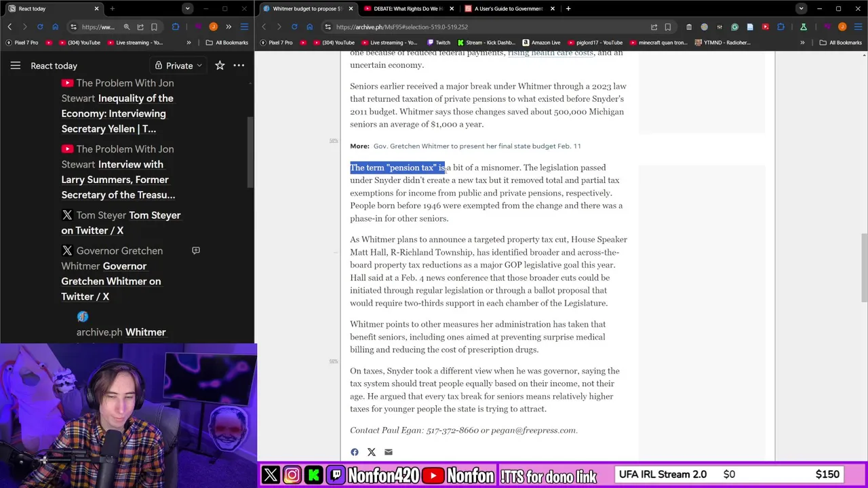Screen dimensions: 868x488
Task: Open Gov. Gretchen Whitmer final state budget link
Action: point(477,146)
